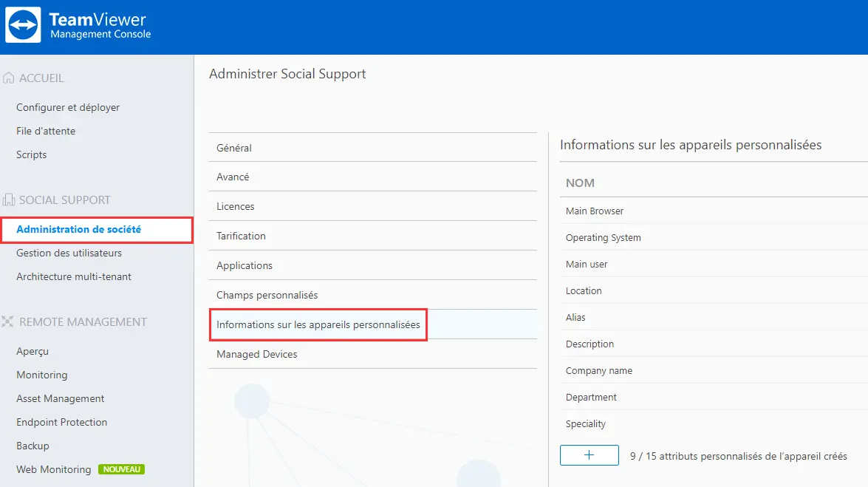
Task: Click the building icon beside SOCIAL SUPPORT
Action: 8,200
